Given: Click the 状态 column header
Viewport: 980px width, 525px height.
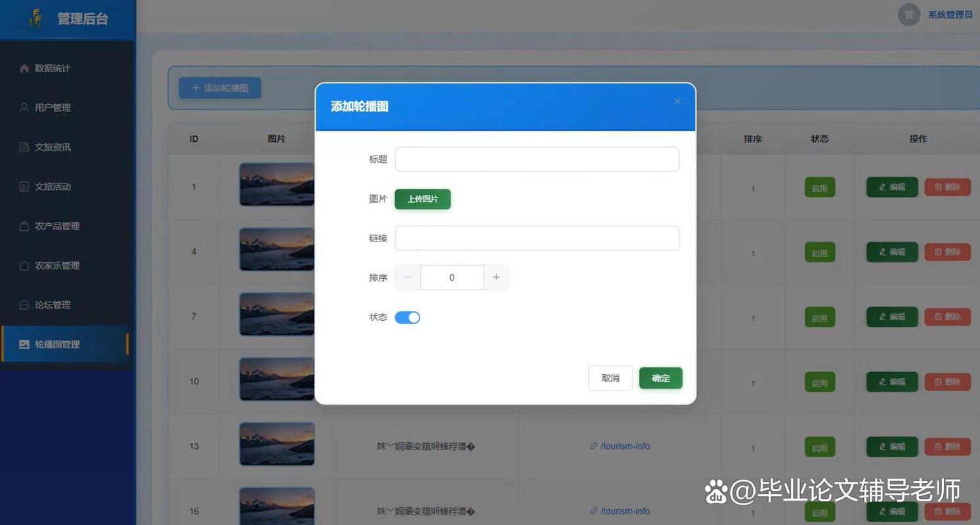Looking at the screenshot, I should click(820, 139).
